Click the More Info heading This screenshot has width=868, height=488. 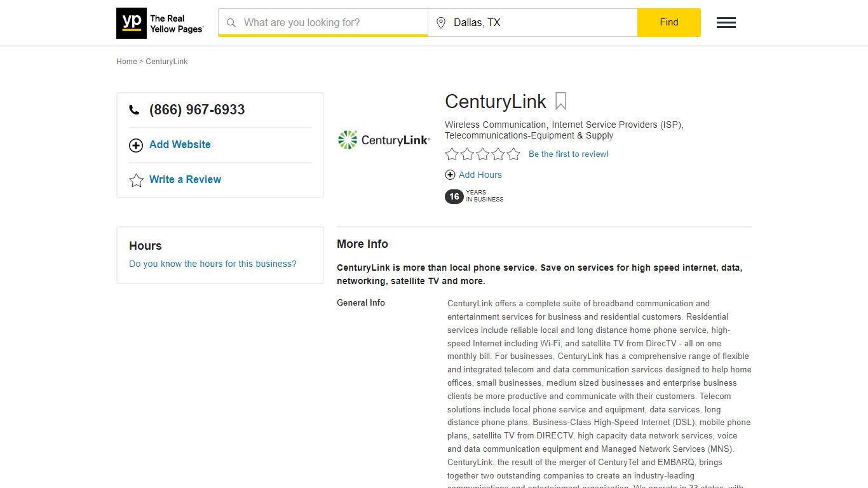[x=362, y=244]
